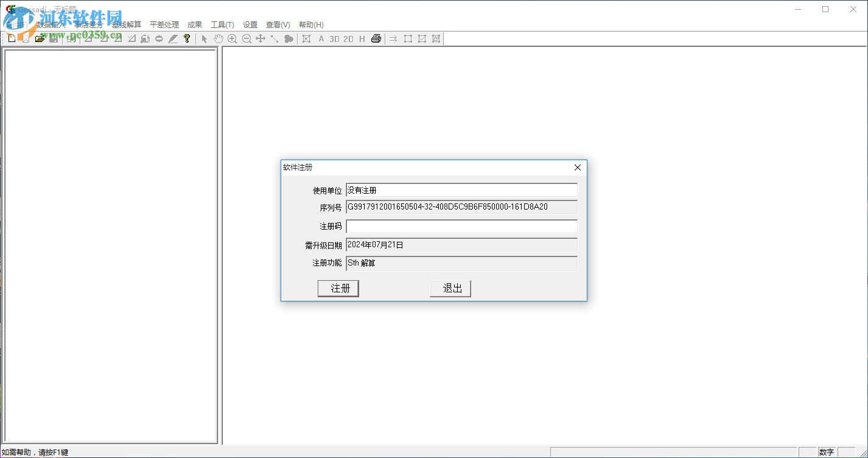Open the 数据输入 menu
The height and width of the screenshot is (458, 868).
50,25
